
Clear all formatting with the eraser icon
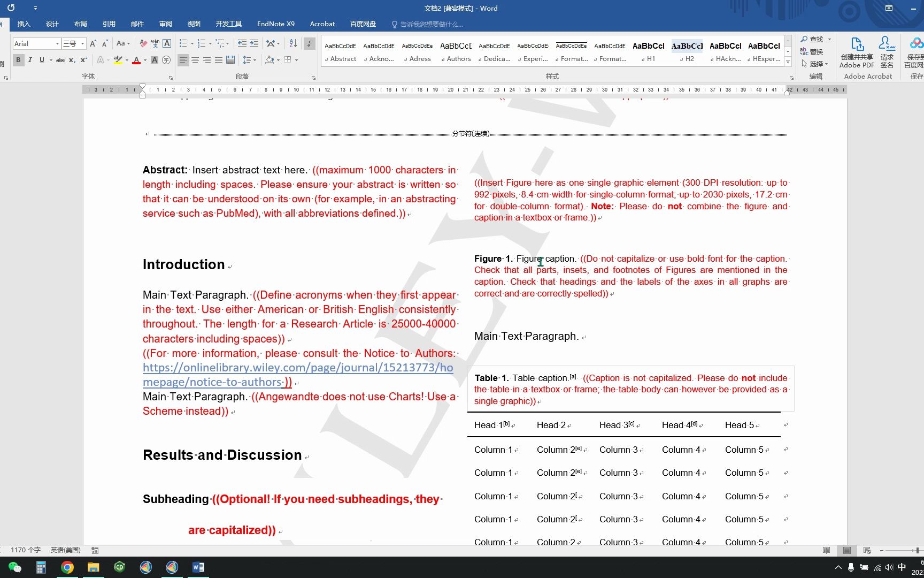(143, 43)
